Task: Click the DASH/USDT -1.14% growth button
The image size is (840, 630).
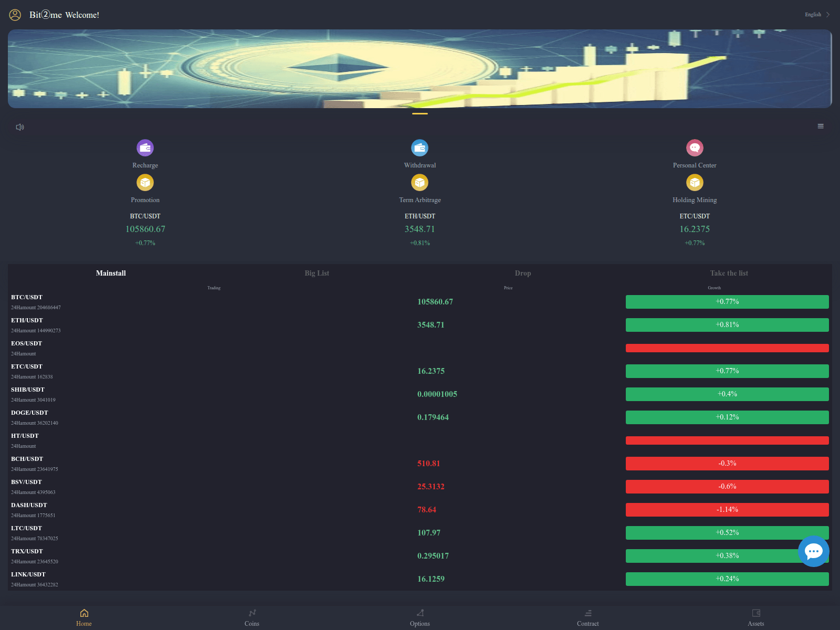Action: pyautogui.click(x=727, y=510)
